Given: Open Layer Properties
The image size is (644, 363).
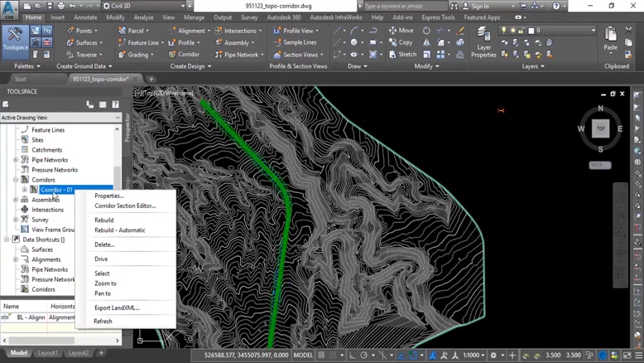Looking at the screenshot, I should 483,42.
